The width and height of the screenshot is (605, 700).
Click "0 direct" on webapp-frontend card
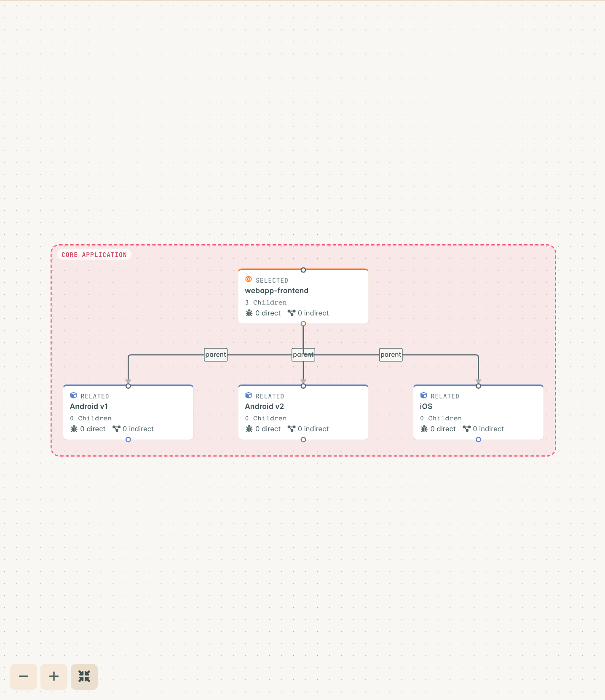coord(268,313)
